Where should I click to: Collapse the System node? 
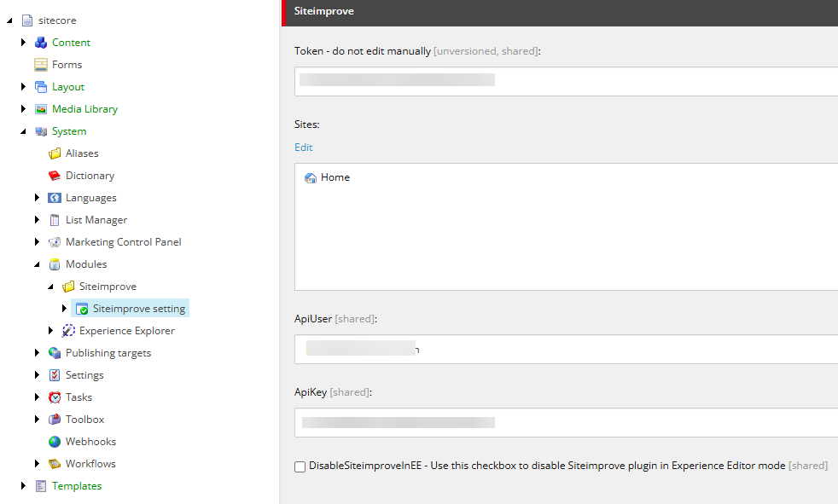pyautogui.click(x=23, y=131)
